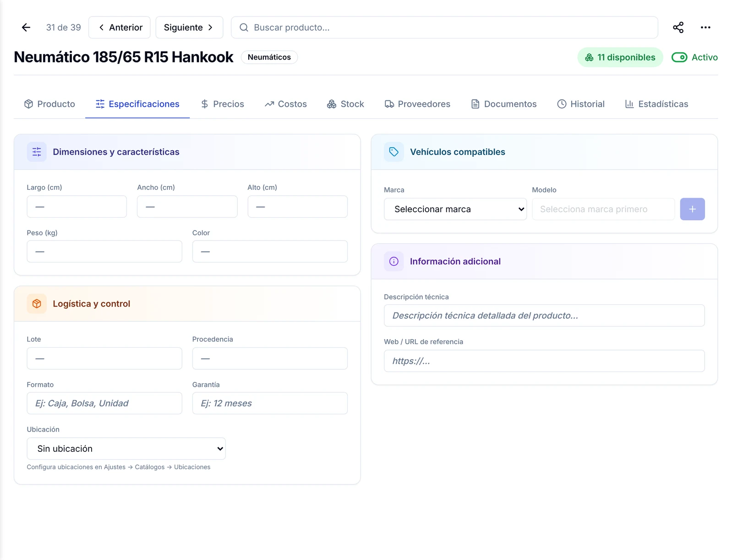Focus the Buscar producto search field

[444, 27]
